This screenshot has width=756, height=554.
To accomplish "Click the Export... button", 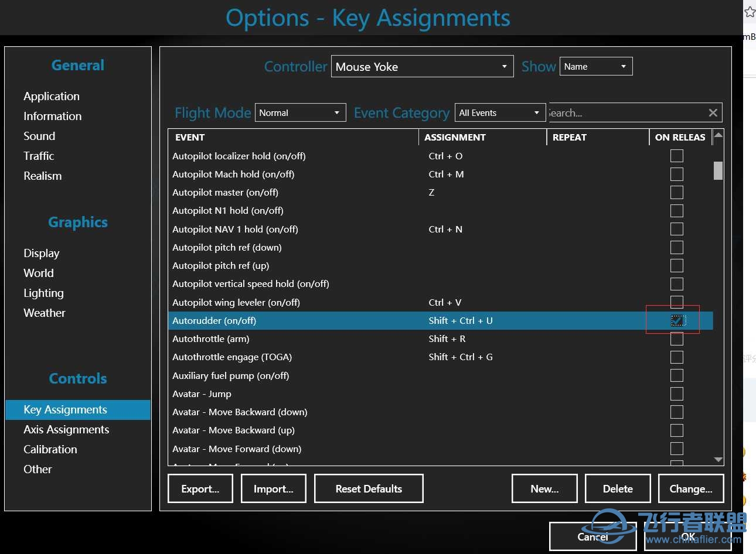I will point(200,488).
